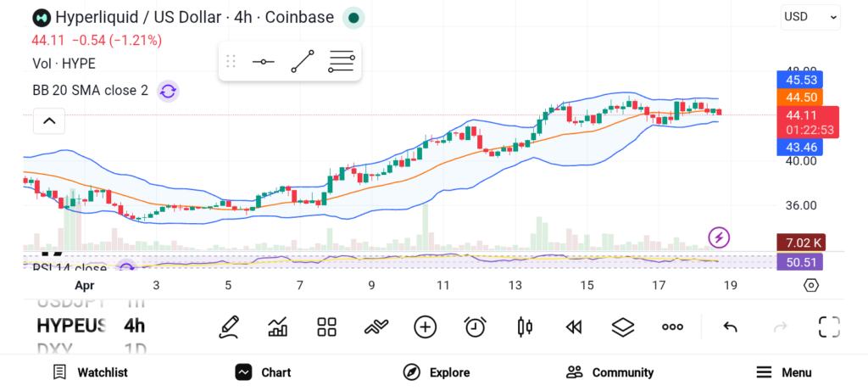Go to the Community tab
868x391 pixels.
[610, 372]
